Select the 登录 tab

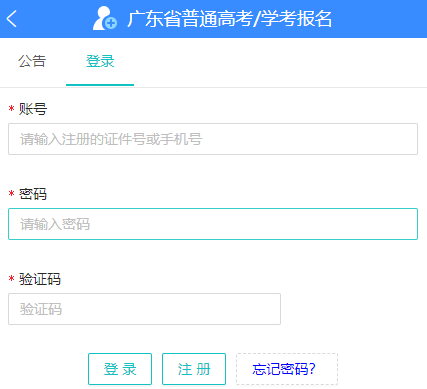tap(100, 61)
